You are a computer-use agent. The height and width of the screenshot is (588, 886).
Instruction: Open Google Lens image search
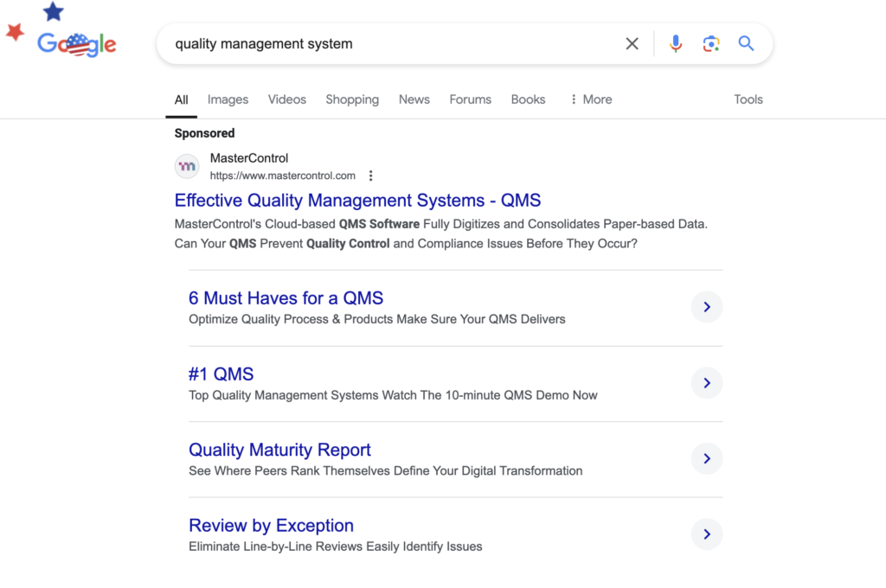(711, 44)
